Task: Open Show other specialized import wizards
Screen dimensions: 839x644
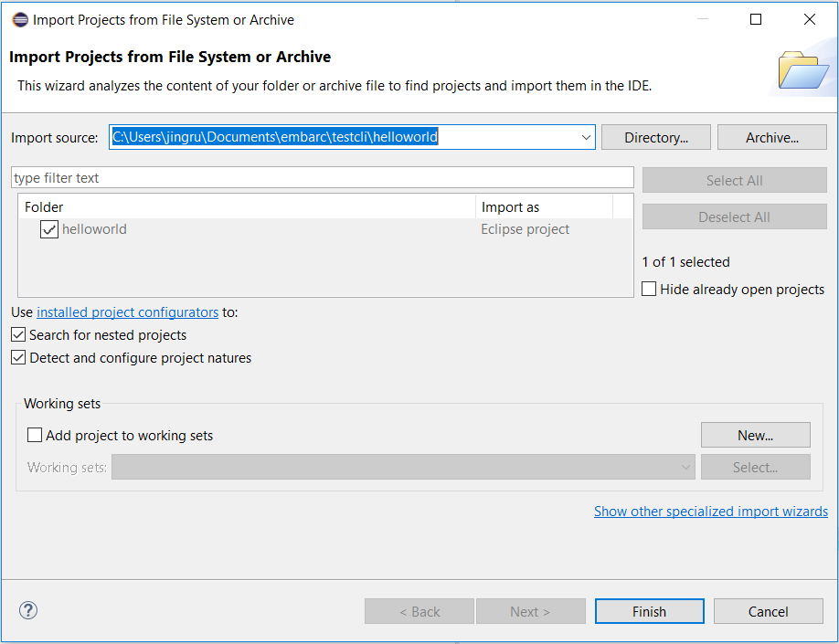Action: click(x=710, y=512)
